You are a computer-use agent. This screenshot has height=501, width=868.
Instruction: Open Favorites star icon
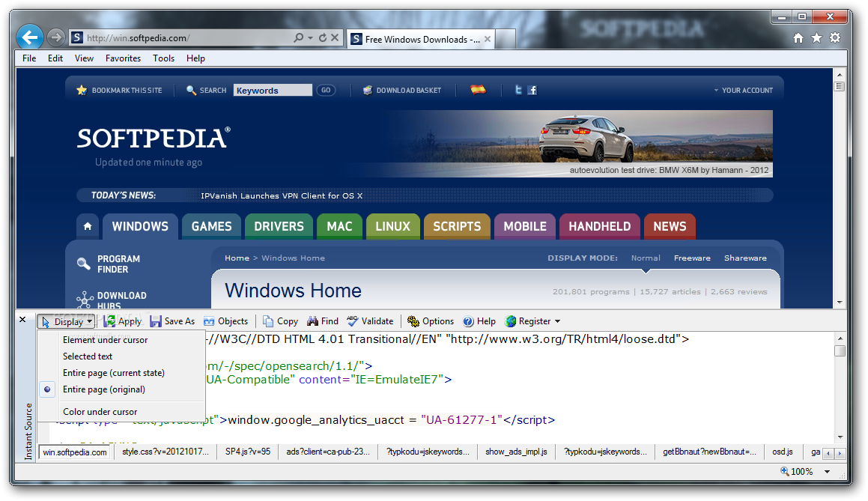click(x=816, y=37)
